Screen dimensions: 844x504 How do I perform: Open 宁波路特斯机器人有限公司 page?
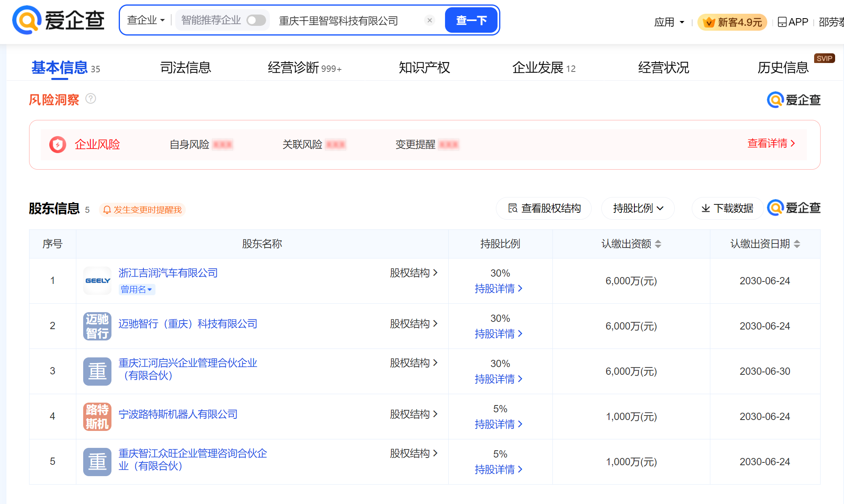tap(178, 414)
